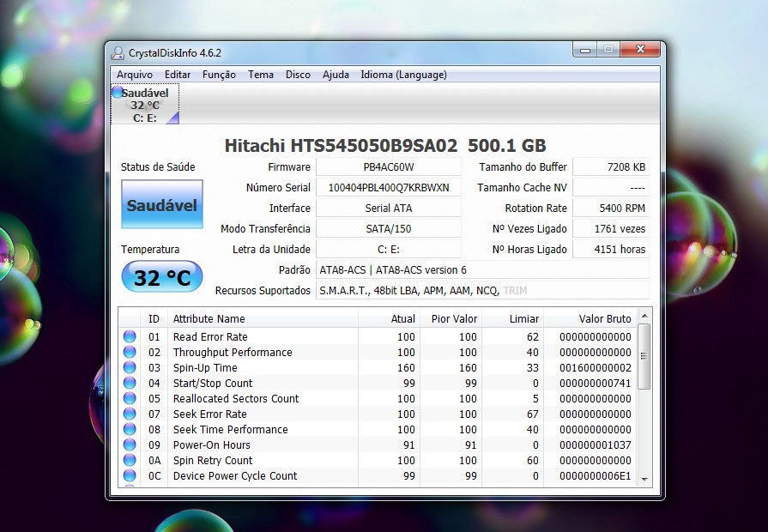Open the Ajuda menu
The width and height of the screenshot is (768, 532).
336,75
